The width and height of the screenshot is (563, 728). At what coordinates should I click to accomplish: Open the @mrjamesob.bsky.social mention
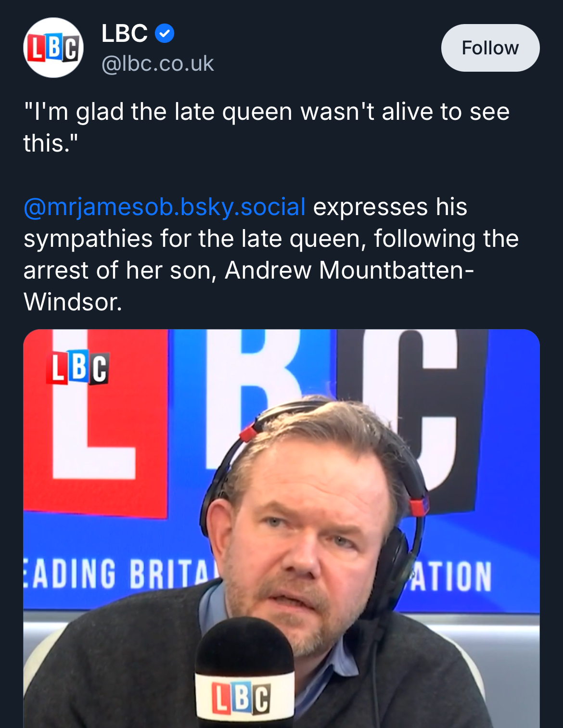(165, 207)
